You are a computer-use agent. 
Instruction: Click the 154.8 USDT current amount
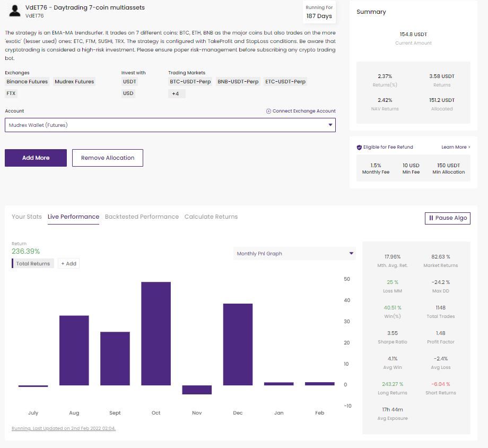(x=413, y=35)
